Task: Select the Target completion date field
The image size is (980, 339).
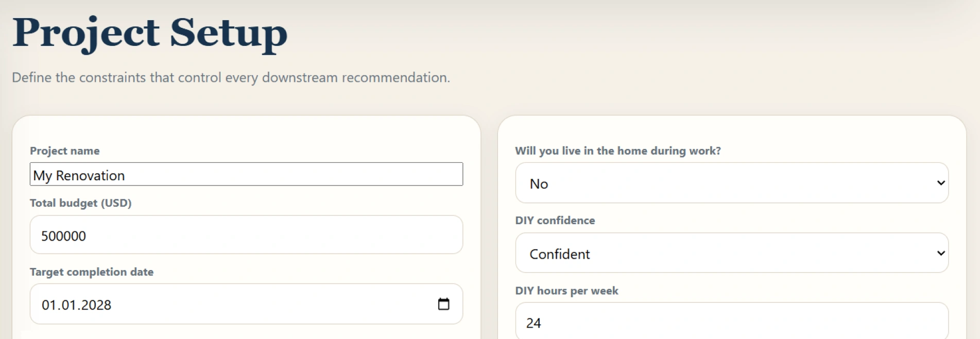Action: 246,304
